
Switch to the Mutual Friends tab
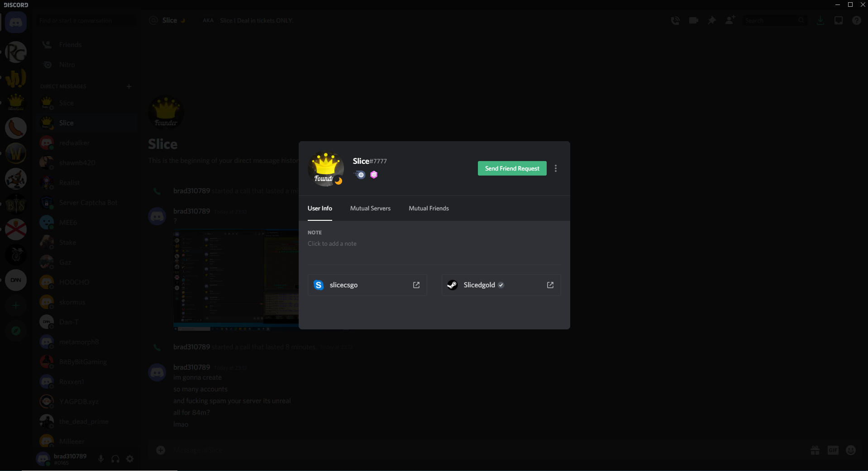click(429, 209)
